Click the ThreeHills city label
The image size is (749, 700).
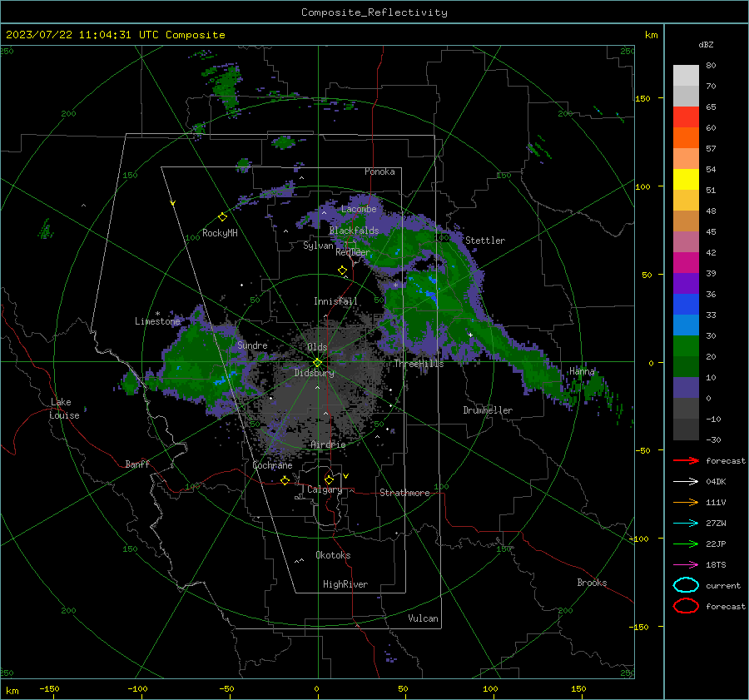pyautogui.click(x=419, y=364)
